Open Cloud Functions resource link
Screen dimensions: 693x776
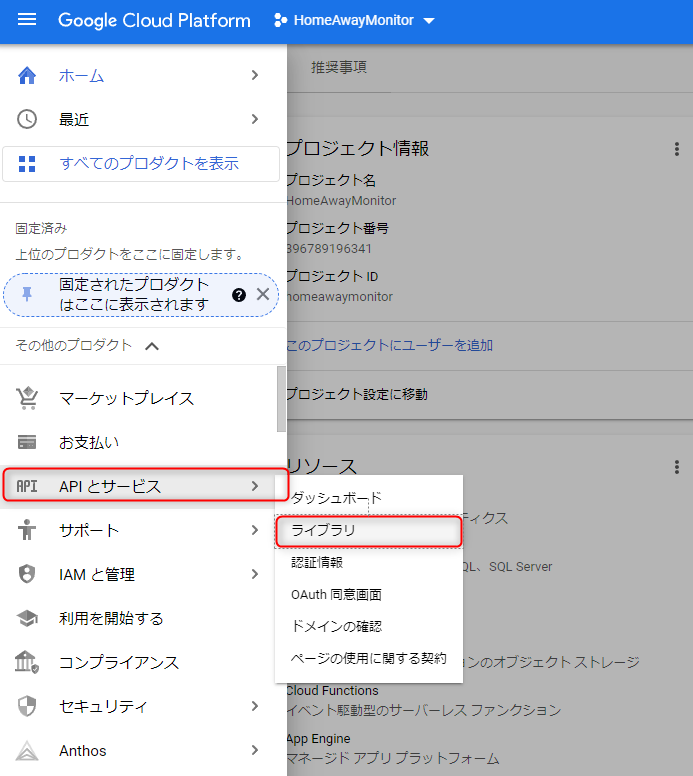click(333, 690)
